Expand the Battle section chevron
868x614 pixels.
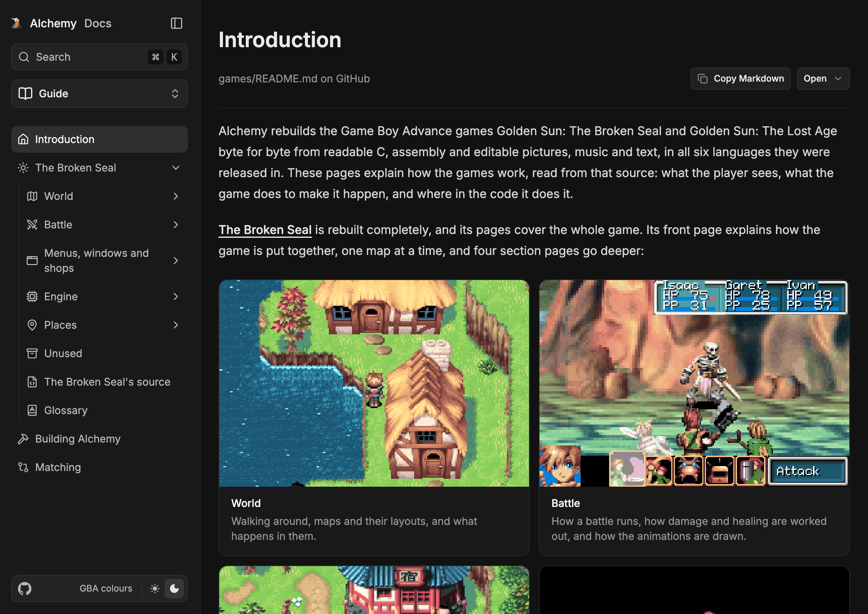pyautogui.click(x=176, y=225)
